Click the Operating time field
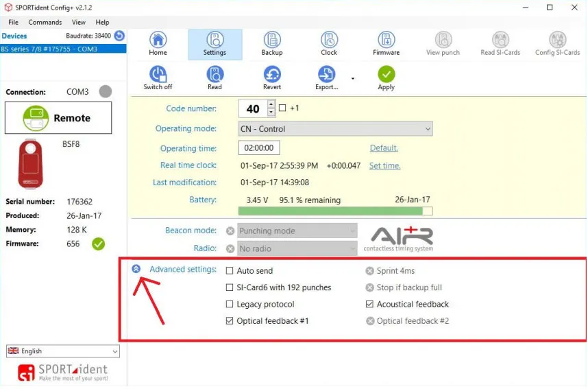The height and width of the screenshot is (389, 588). 259,148
